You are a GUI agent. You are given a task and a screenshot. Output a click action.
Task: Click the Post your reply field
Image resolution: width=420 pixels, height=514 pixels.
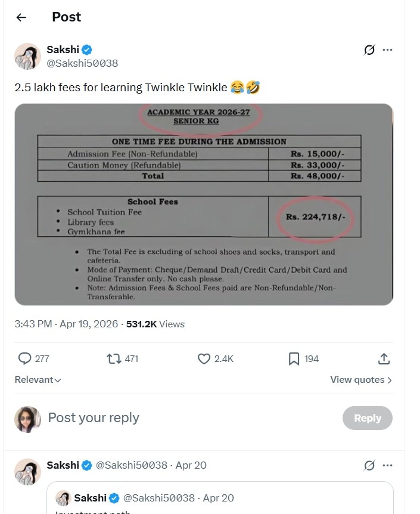(179, 418)
